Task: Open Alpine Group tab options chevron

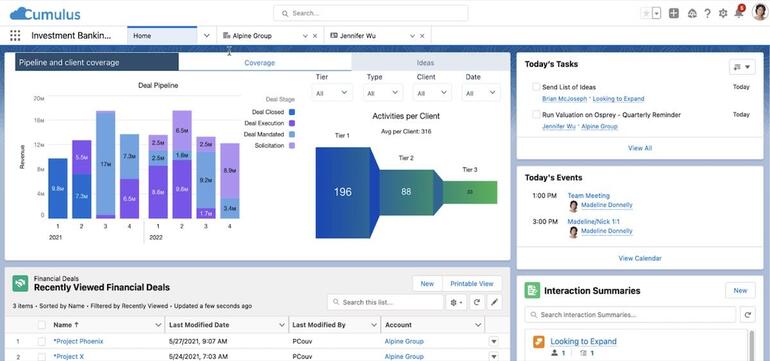Action: (305, 36)
